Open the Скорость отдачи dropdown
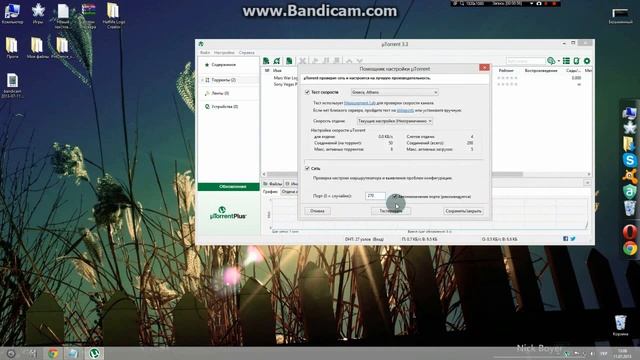The width and height of the screenshot is (640, 360). tap(394, 121)
